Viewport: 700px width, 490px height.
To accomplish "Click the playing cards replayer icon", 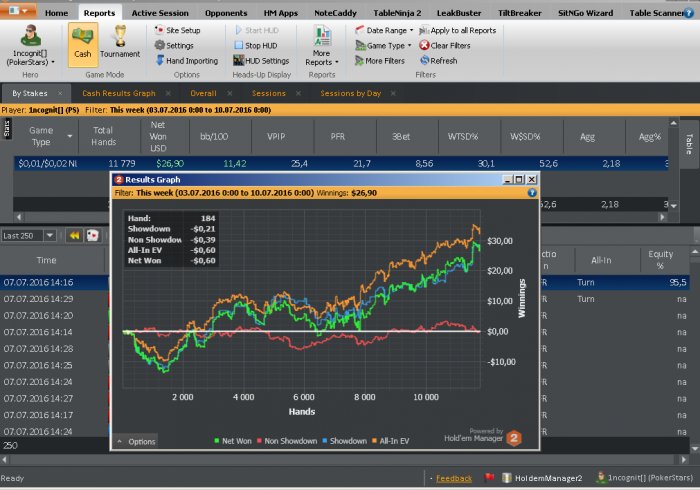I will coord(92,235).
